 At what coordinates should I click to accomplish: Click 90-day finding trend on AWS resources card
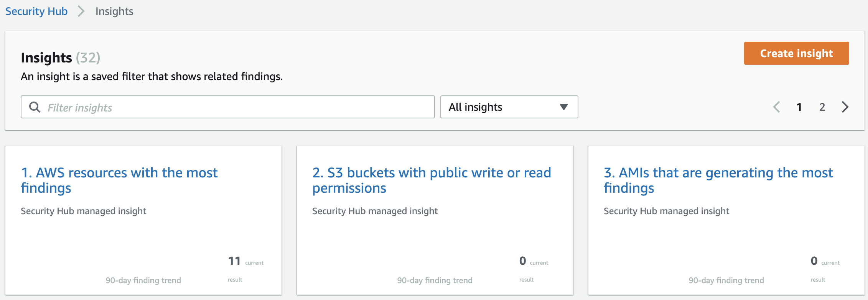(x=143, y=280)
